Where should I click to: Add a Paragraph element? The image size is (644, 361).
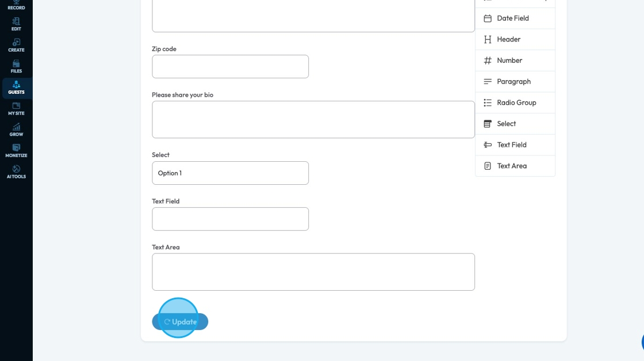pyautogui.click(x=515, y=81)
